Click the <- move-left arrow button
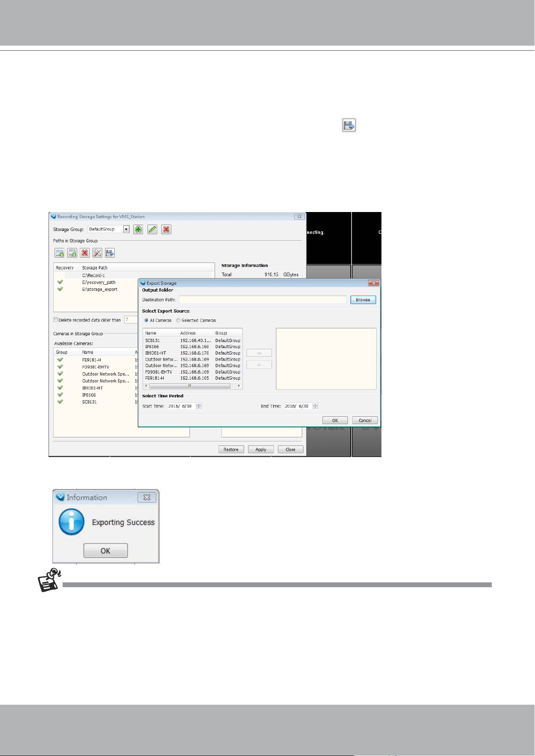The height and width of the screenshot is (756, 535). (259, 365)
